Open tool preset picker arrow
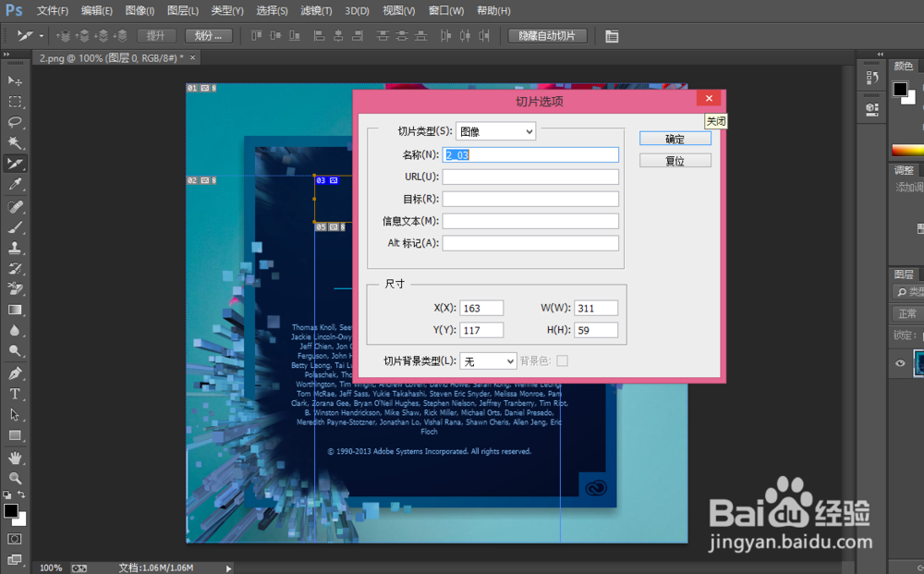924x574 pixels. point(42,36)
